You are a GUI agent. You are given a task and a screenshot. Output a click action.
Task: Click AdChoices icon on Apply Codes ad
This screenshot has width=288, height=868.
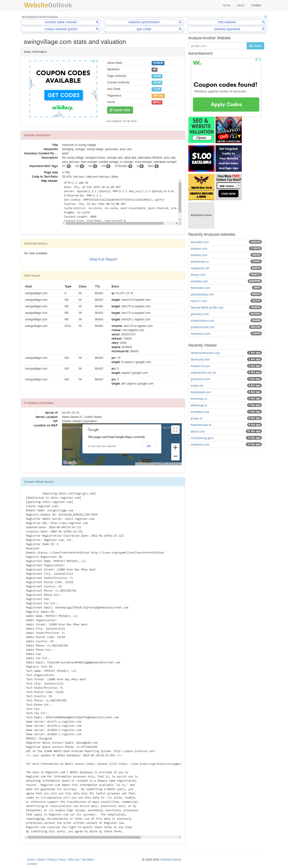click(256, 60)
